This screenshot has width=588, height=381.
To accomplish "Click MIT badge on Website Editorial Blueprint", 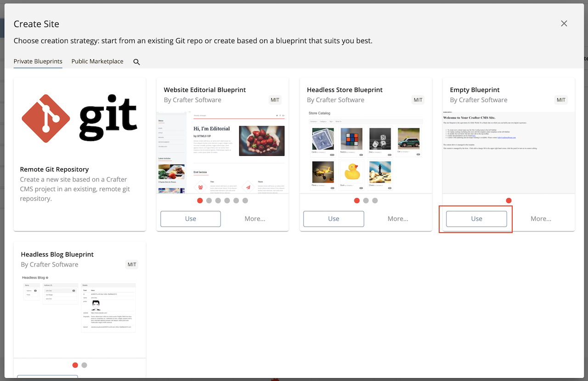I will point(275,100).
